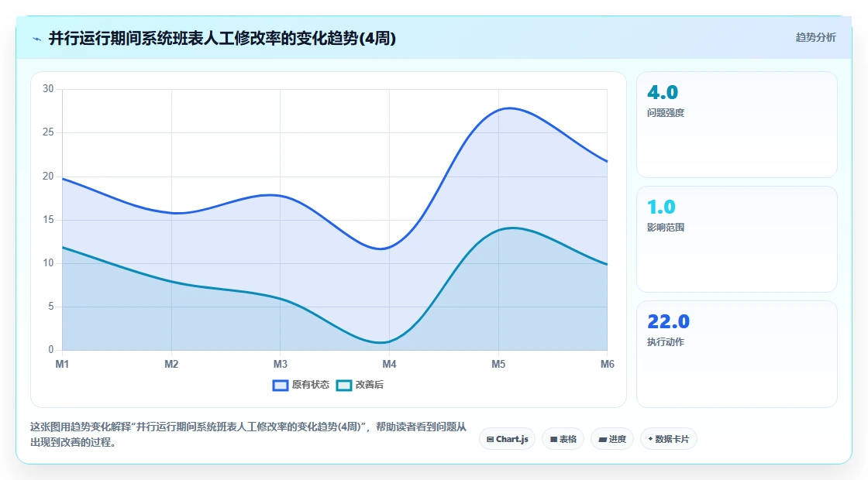Select the 进度 tag chip
This screenshot has height=480, width=868.
click(x=612, y=439)
